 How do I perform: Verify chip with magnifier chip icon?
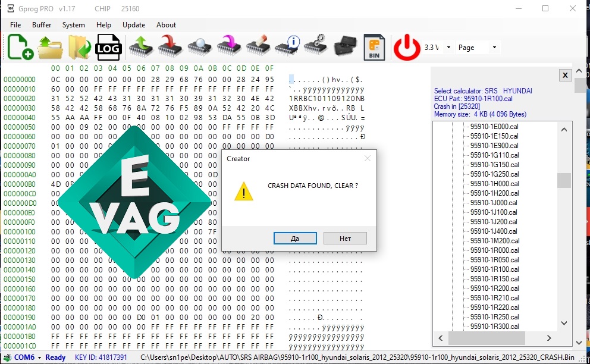pyautogui.click(x=199, y=47)
